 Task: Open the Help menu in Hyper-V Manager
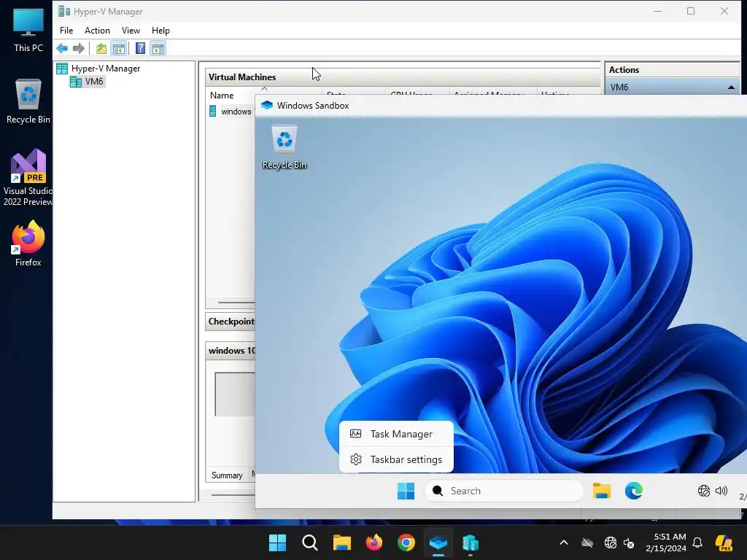(160, 31)
